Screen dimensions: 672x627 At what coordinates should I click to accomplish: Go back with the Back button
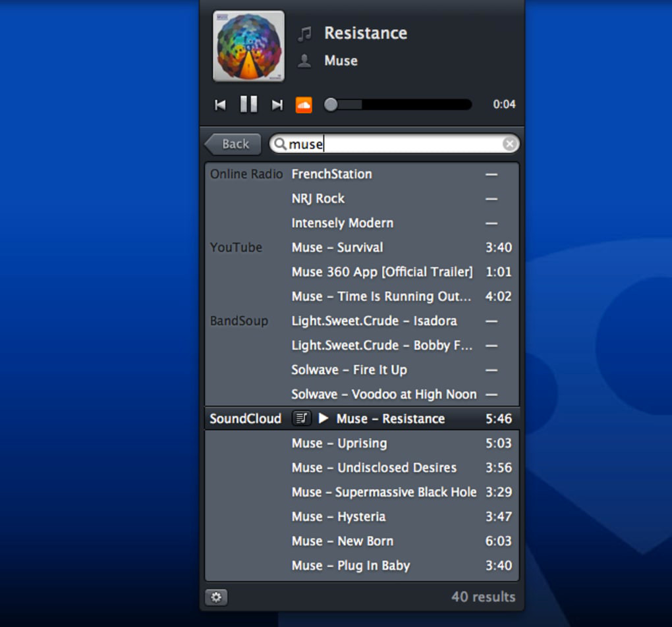tap(233, 144)
